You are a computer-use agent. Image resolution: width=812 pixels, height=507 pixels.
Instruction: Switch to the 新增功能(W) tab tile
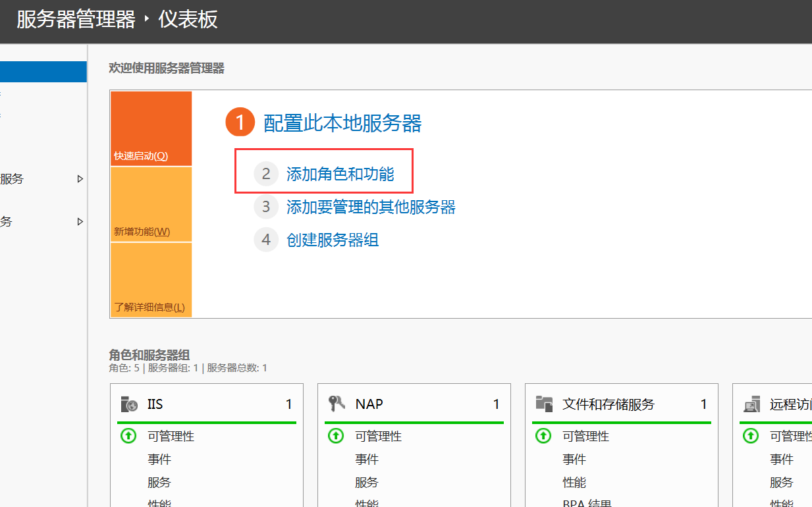(151, 205)
